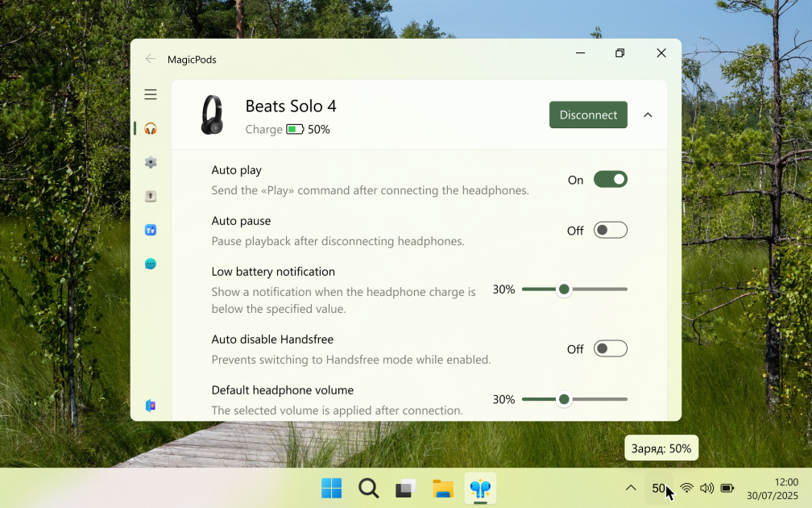Viewport: 812px width, 508px height.
Task: Open the hamburger navigation menu
Action: (x=150, y=94)
